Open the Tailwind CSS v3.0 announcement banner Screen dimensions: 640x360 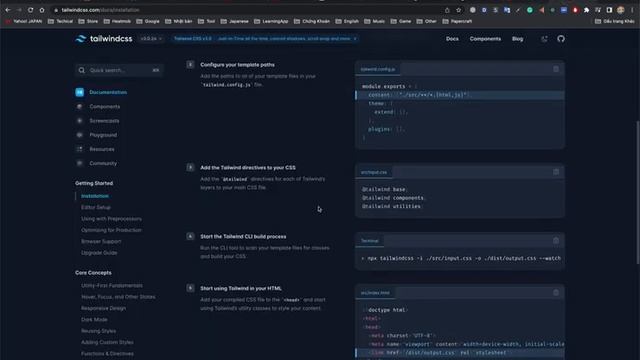(x=264, y=39)
